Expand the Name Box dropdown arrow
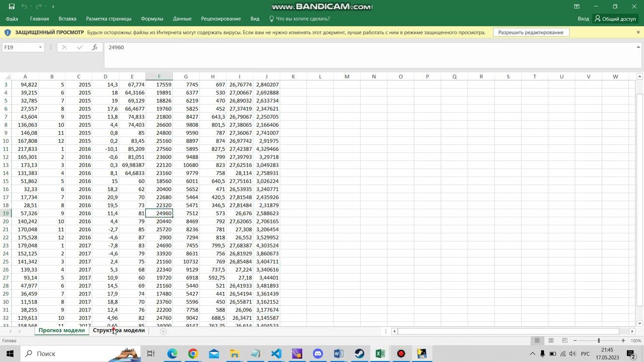 (40, 47)
